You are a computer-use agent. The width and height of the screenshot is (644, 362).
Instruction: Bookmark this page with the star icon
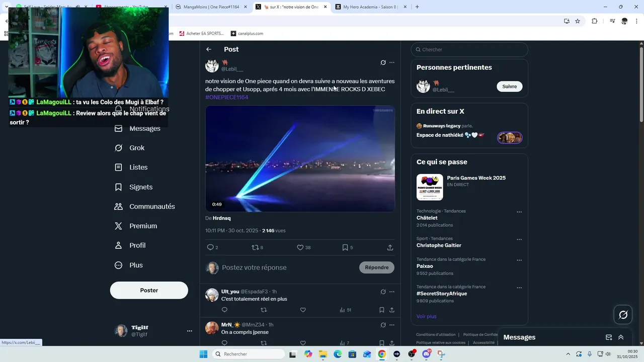pos(578,21)
